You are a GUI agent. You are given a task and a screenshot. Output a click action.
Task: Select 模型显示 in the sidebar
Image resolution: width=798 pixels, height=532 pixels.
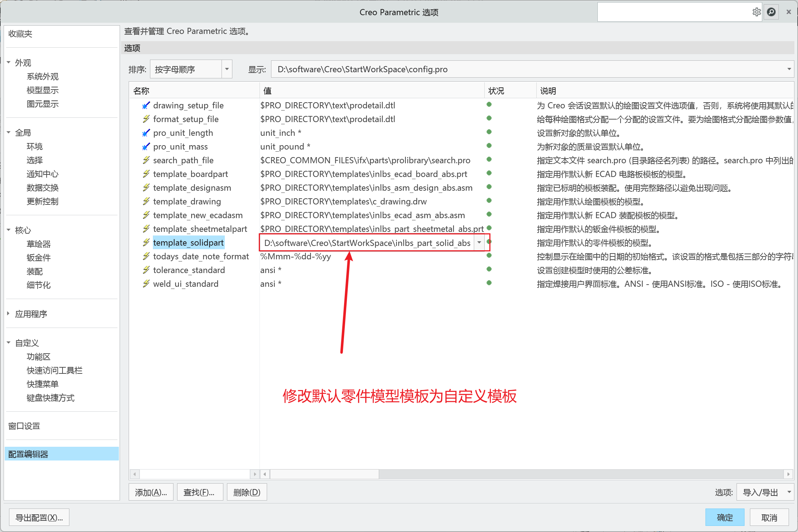click(43, 90)
